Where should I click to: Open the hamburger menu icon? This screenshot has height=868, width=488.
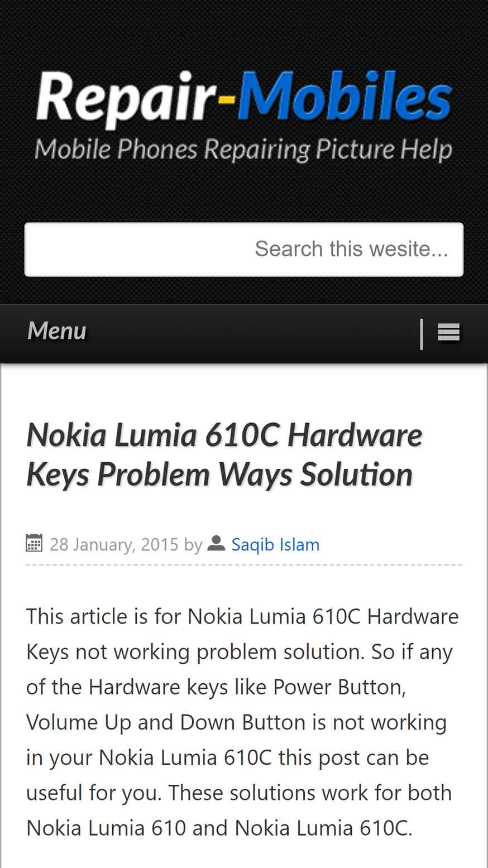click(448, 333)
